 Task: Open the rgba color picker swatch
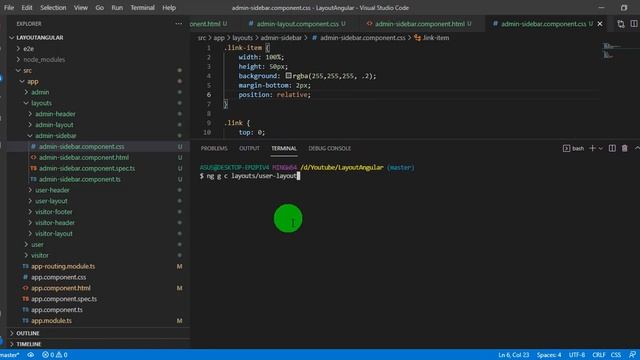[288, 76]
